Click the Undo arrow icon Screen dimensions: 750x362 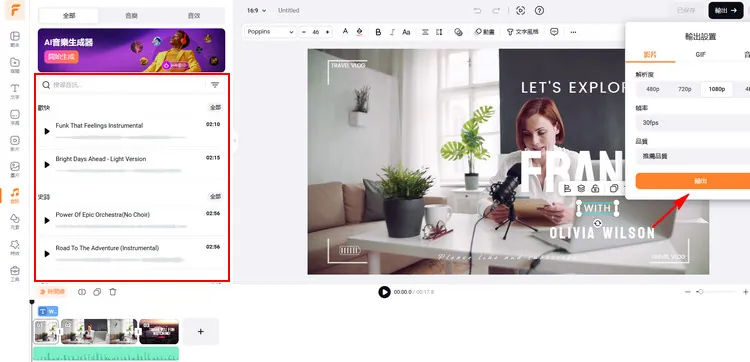[477, 11]
